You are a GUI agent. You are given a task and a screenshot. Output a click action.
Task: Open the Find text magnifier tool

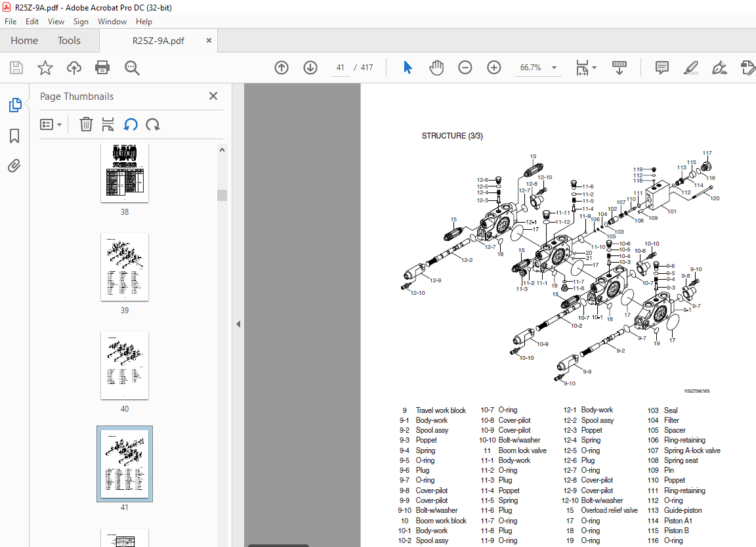point(132,68)
